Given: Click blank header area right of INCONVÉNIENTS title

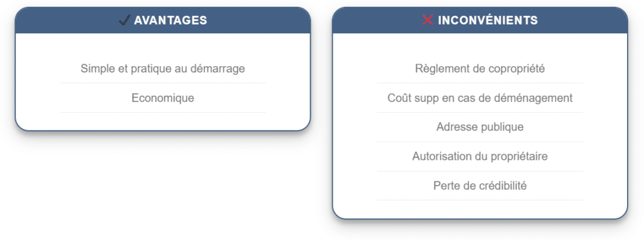Looking at the screenshot, I should (x=583, y=20).
